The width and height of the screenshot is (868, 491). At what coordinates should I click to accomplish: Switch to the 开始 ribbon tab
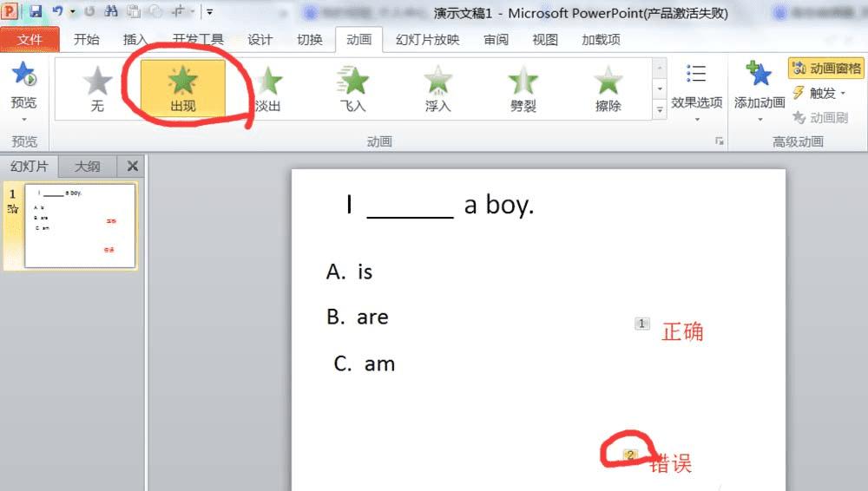click(86, 39)
